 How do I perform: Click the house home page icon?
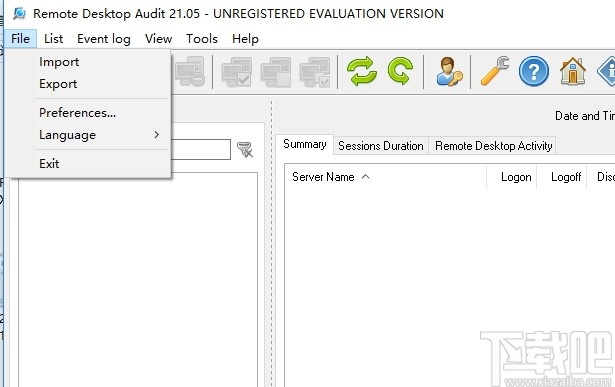click(573, 71)
